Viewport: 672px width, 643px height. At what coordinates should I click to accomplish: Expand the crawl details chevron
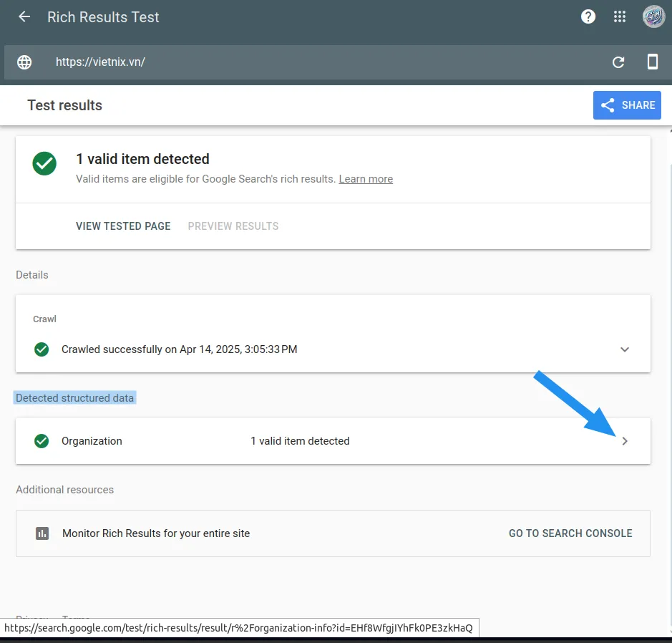pos(625,349)
